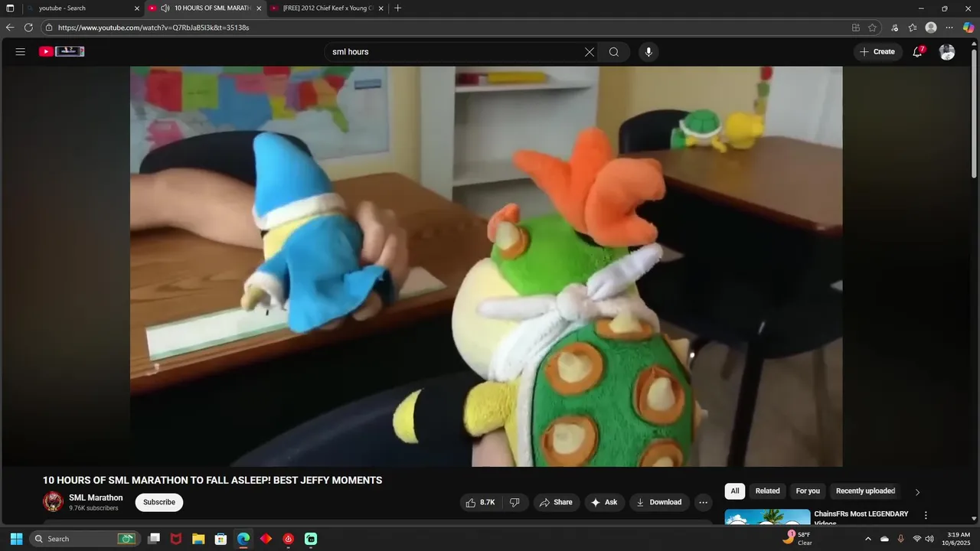980x551 pixels.
Task: Select the 'All' filter chip
Action: click(735, 491)
